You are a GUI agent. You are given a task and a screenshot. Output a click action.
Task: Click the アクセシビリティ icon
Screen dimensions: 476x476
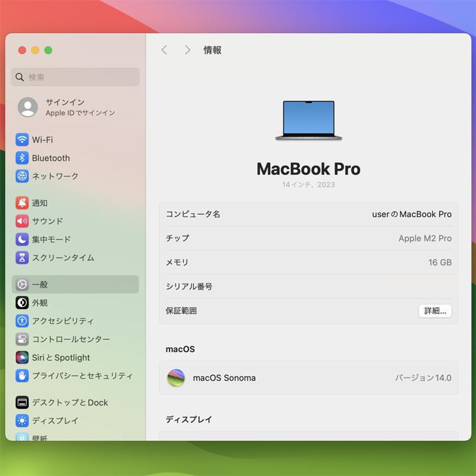pos(22,321)
